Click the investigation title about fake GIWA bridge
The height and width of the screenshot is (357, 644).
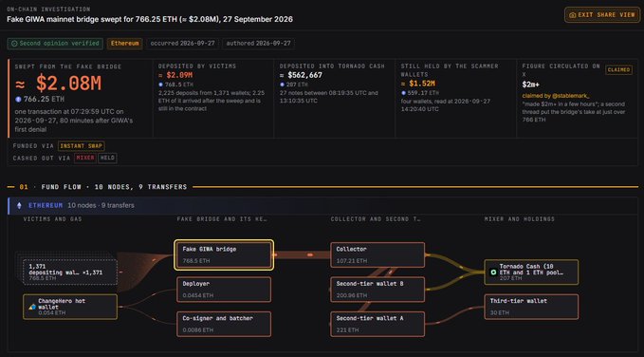(x=150, y=19)
